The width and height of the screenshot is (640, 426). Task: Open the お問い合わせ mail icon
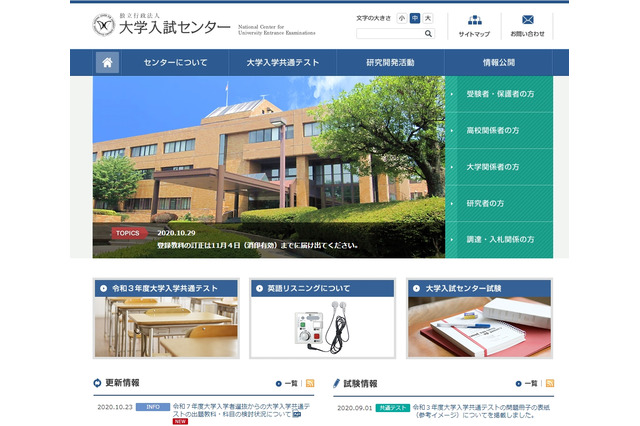click(x=527, y=20)
